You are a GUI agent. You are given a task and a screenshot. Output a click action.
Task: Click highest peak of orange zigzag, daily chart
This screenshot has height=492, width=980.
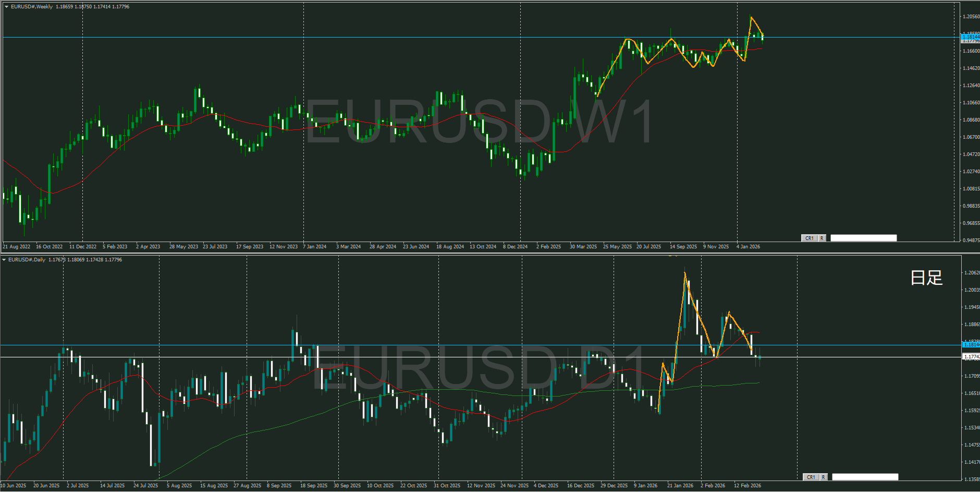[685, 272]
